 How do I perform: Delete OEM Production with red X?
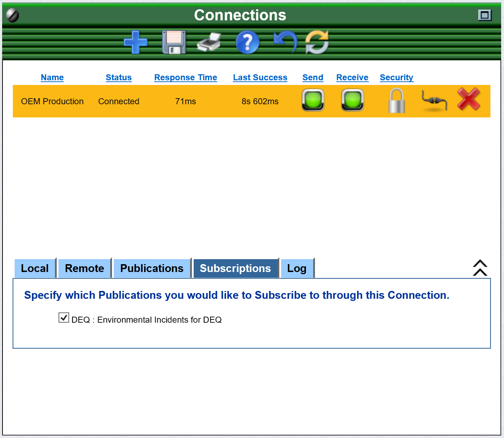[x=468, y=99]
